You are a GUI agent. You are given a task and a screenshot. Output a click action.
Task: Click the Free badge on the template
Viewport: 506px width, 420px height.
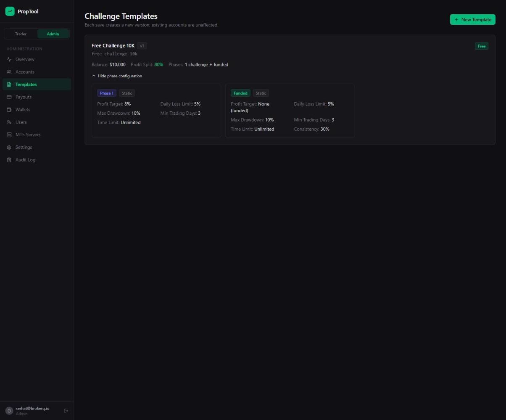482,46
